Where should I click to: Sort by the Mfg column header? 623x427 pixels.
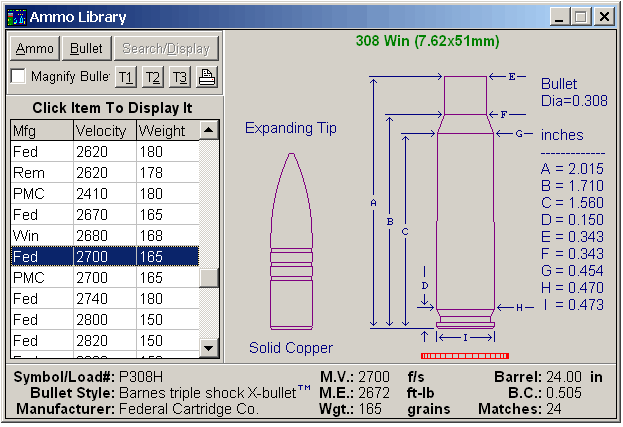coord(42,131)
